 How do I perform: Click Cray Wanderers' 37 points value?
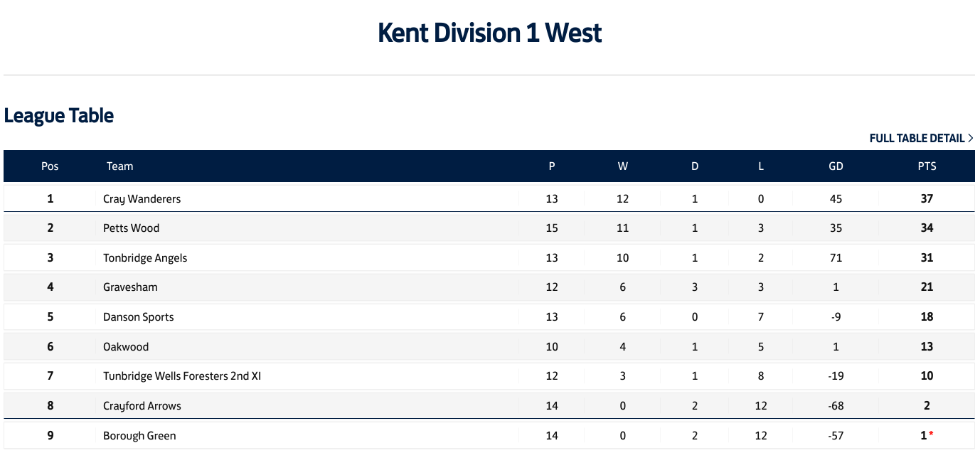927,199
